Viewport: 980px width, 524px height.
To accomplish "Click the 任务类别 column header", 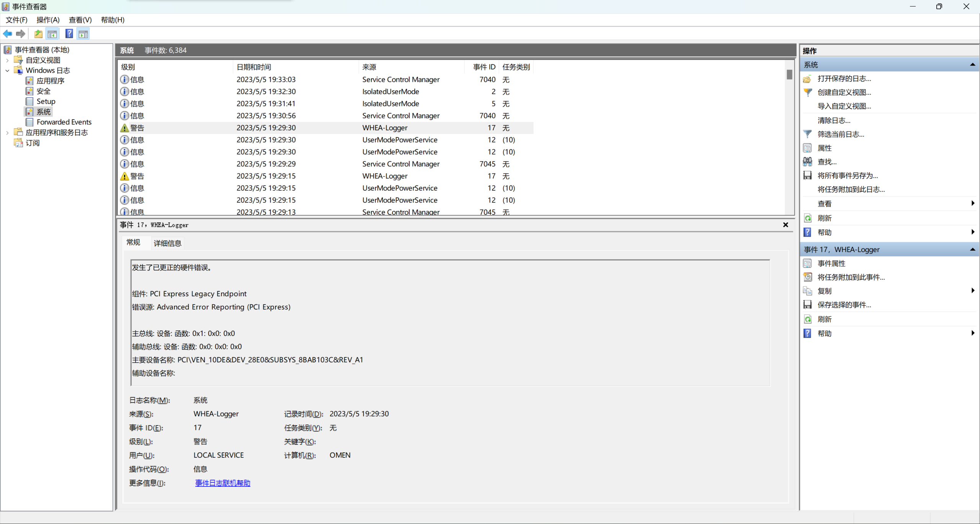I will coord(516,67).
